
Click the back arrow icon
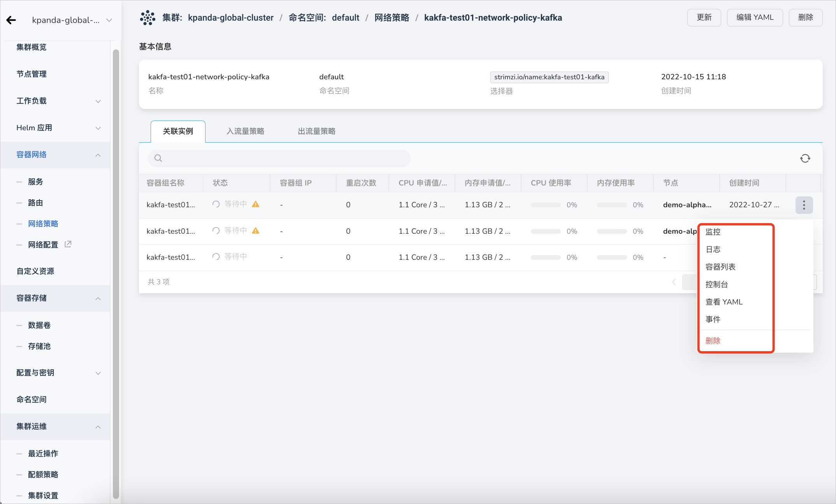click(x=11, y=20)
